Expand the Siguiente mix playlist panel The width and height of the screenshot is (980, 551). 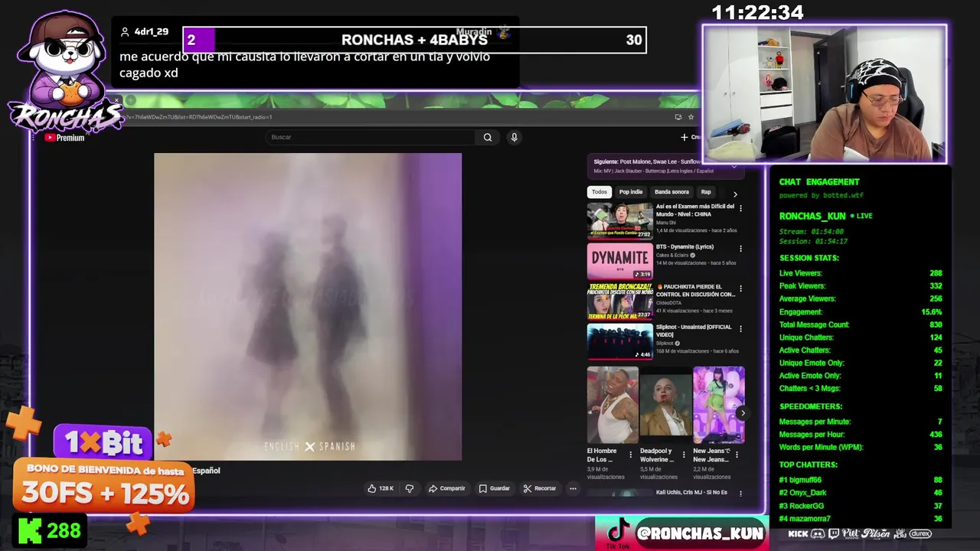point(734,166)
